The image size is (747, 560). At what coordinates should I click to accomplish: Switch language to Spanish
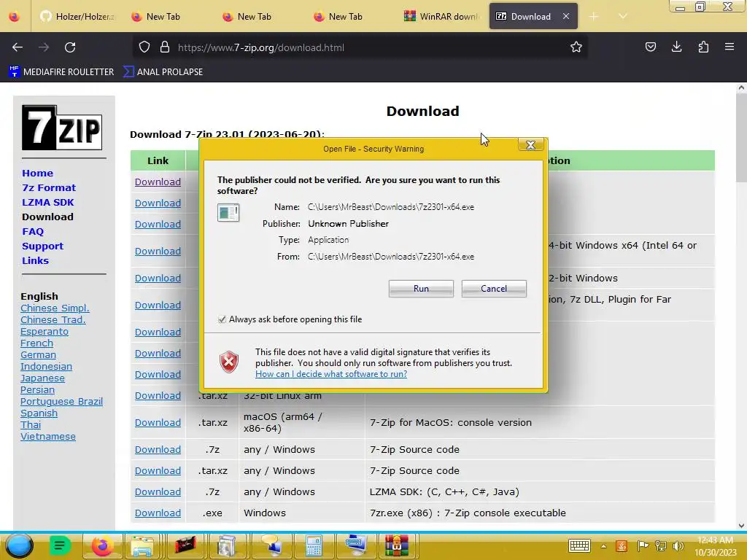coord(39,413)
